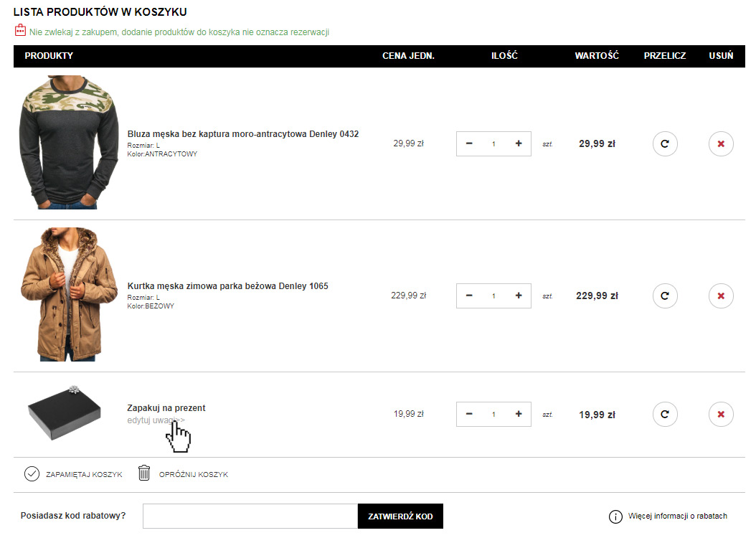Increase quantity of the sweatshirt
This screenshot has width=756, height=538.
[x=519, y=143]
